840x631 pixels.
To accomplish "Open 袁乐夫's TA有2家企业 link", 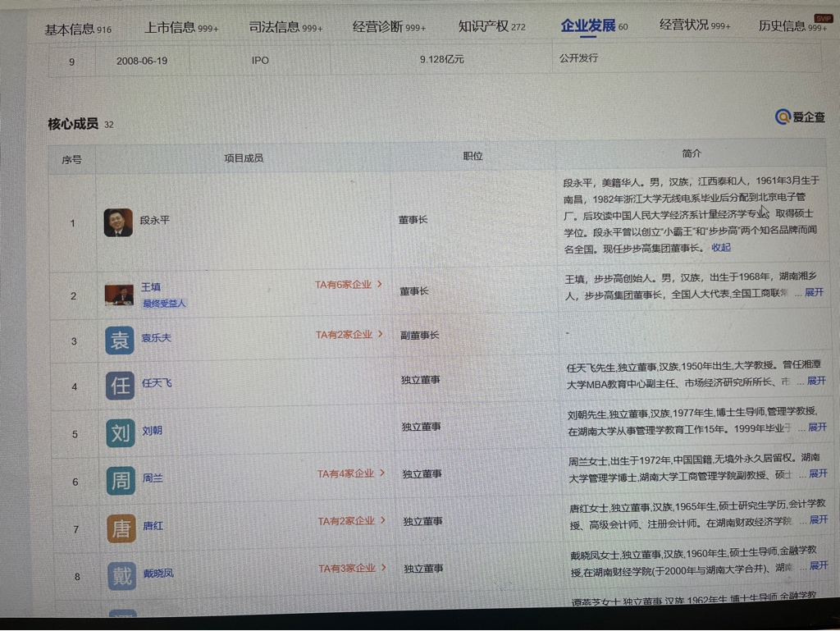I will (349, 335).
